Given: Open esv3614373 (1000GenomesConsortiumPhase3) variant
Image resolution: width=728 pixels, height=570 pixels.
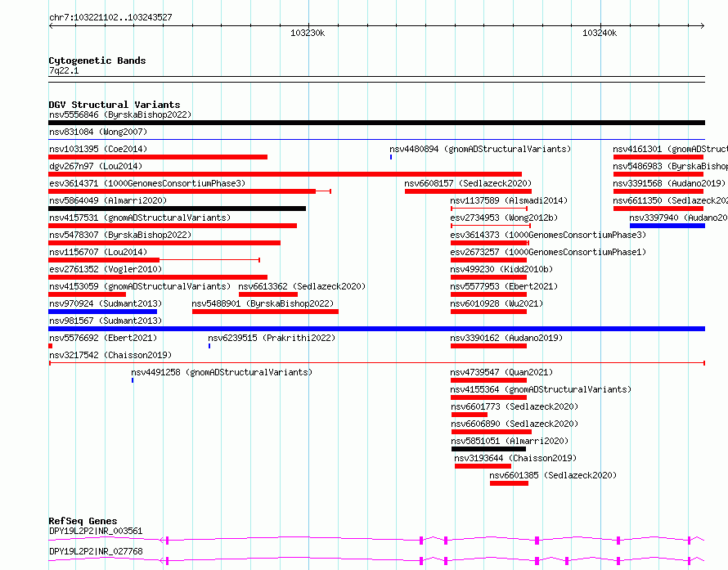Looking at the screenshot, I should (548, 235).
